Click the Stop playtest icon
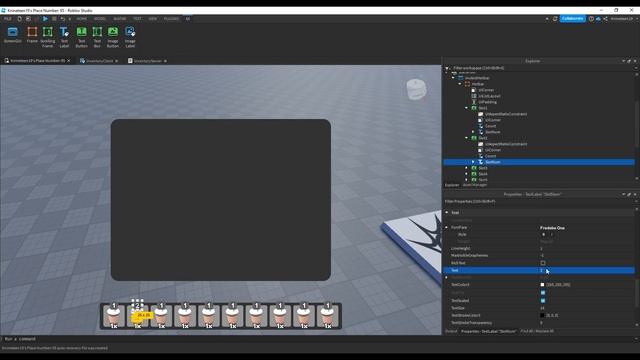The image size is (640, 360). pos(54,19)
